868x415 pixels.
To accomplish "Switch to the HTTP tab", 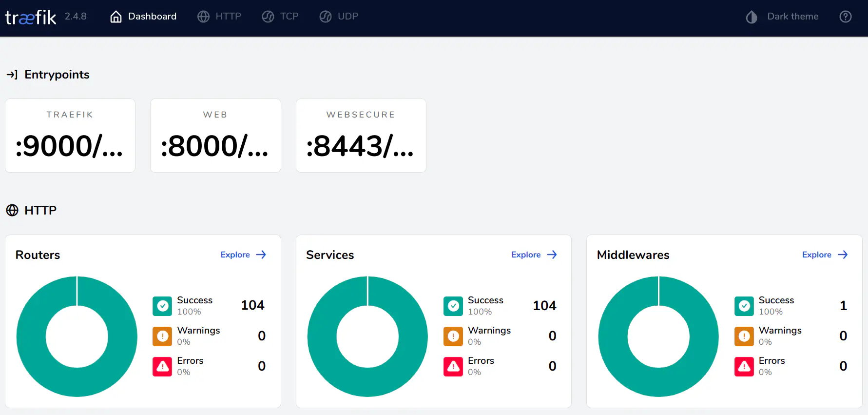I will point(219,17).
